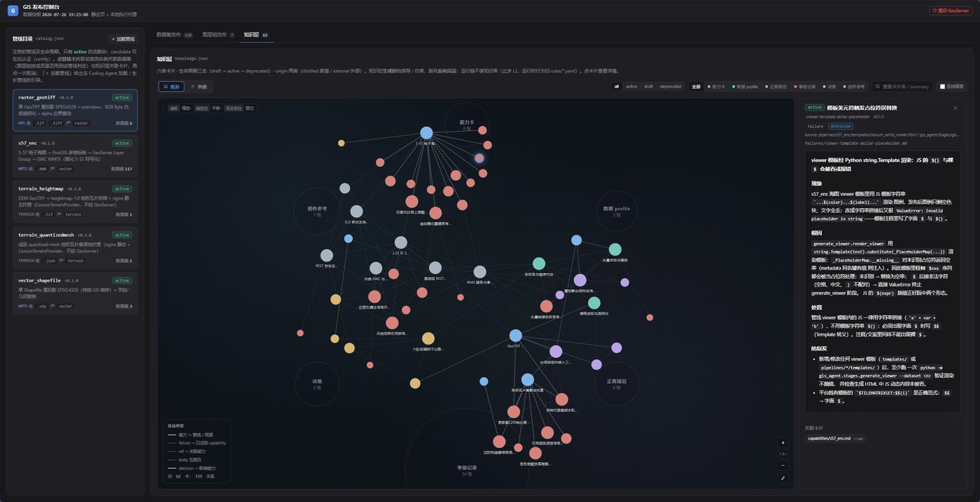Filter lifecycle by 'active'
The width and height of the screenshot is (980, 502).
[631, 87]
